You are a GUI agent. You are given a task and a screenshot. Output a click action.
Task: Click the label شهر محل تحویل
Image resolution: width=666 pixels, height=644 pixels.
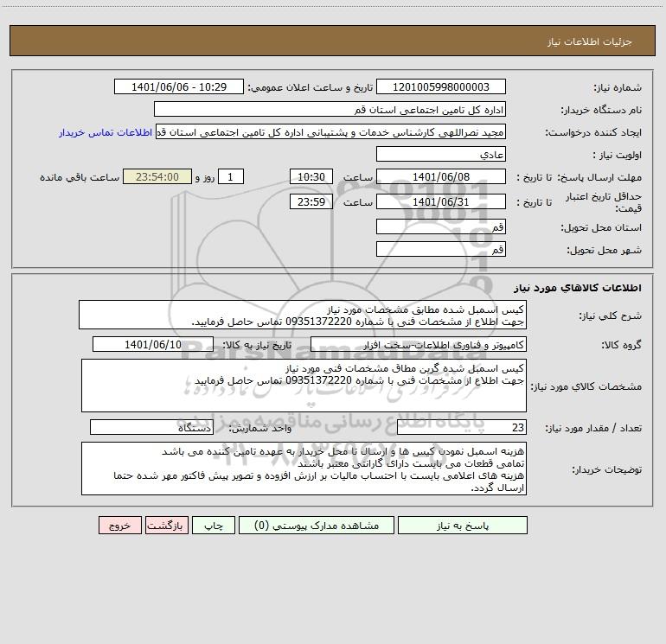[x=605, y=250]
